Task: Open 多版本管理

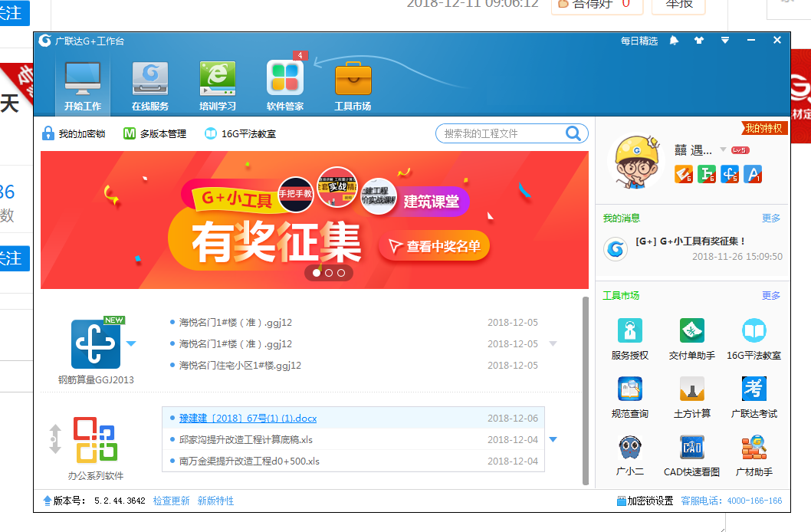Action: click(155, 133)
